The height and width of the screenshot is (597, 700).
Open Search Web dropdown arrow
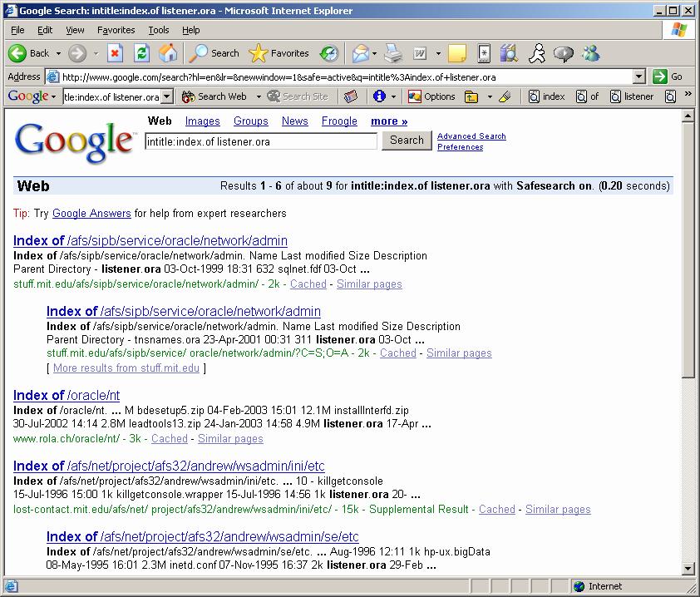tap(259, 96)
